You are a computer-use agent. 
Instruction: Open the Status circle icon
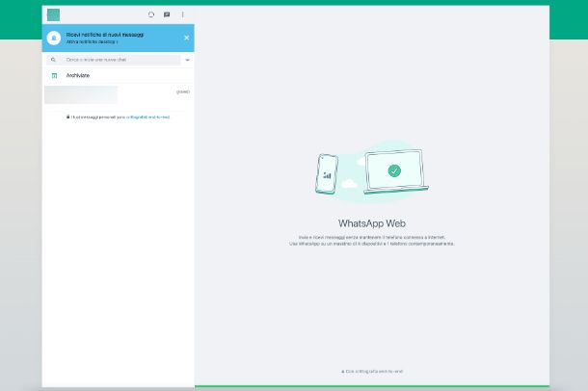(x=151, y=14)
